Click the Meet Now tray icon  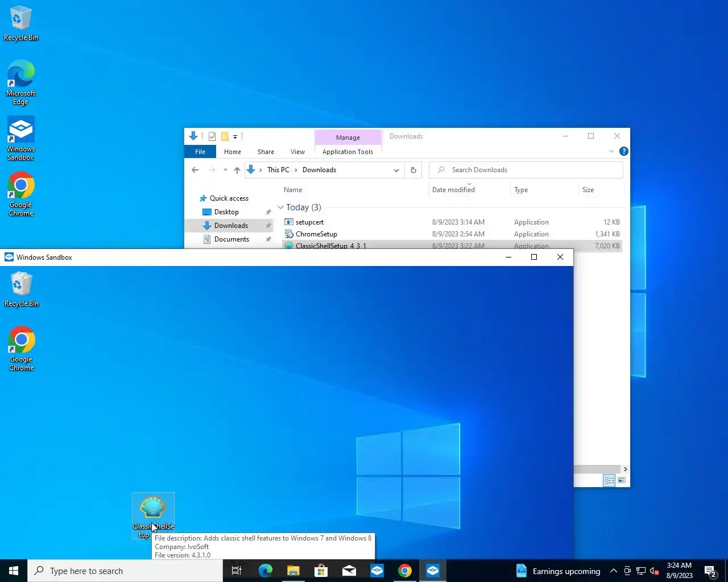(x=627, y=571)
